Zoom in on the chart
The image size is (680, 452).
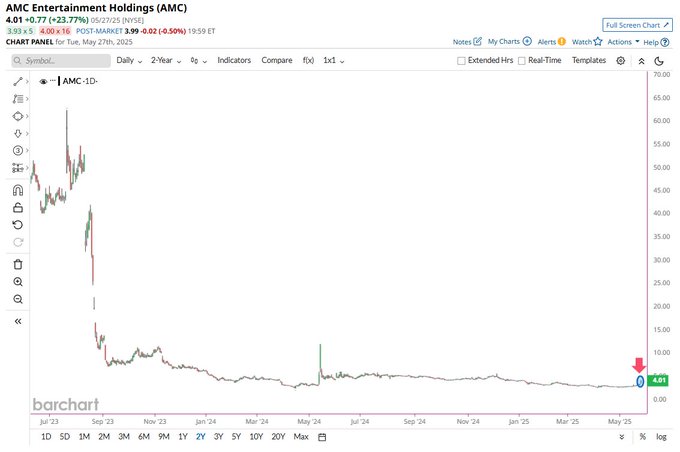[x=18, y=282]
